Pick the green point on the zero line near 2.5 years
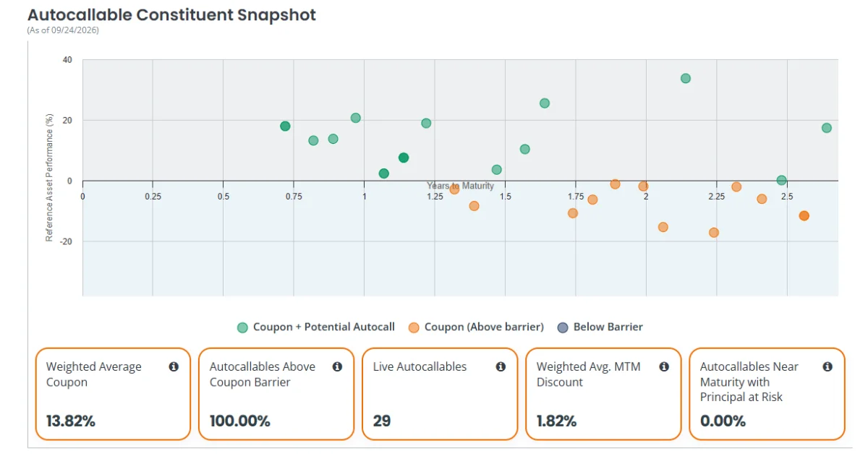Screen dimensions: 868x456 [x=781, y=181]
